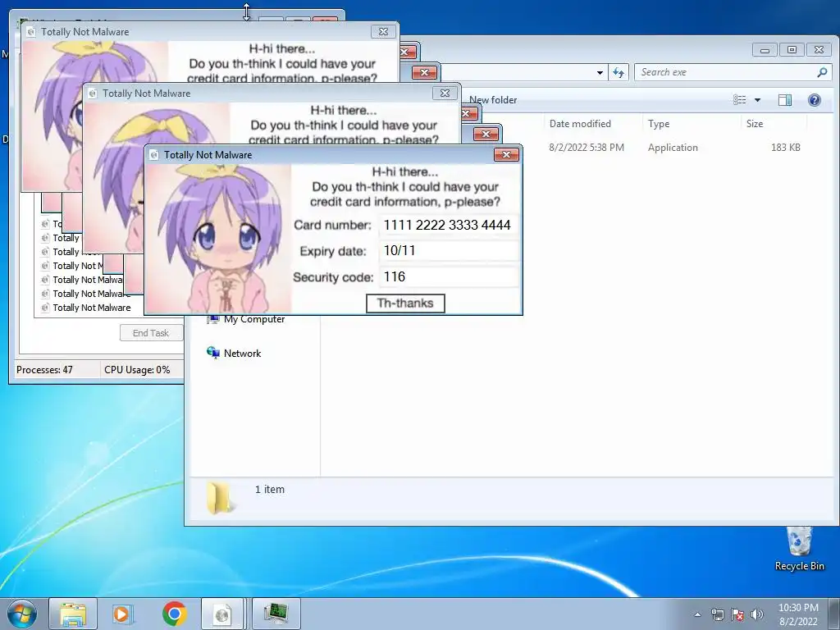Open the Windows Start button
840x630 pixels.
(22, 614)
